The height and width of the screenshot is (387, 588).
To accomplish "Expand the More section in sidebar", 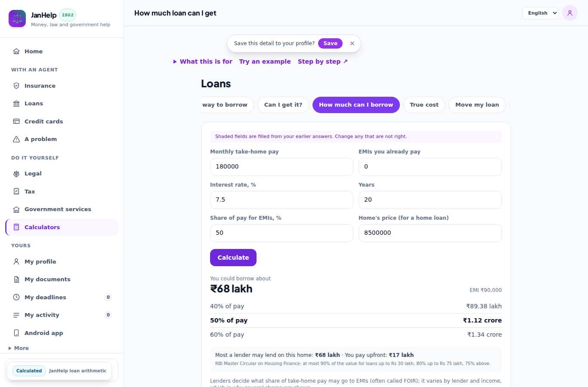I will 19,348.
